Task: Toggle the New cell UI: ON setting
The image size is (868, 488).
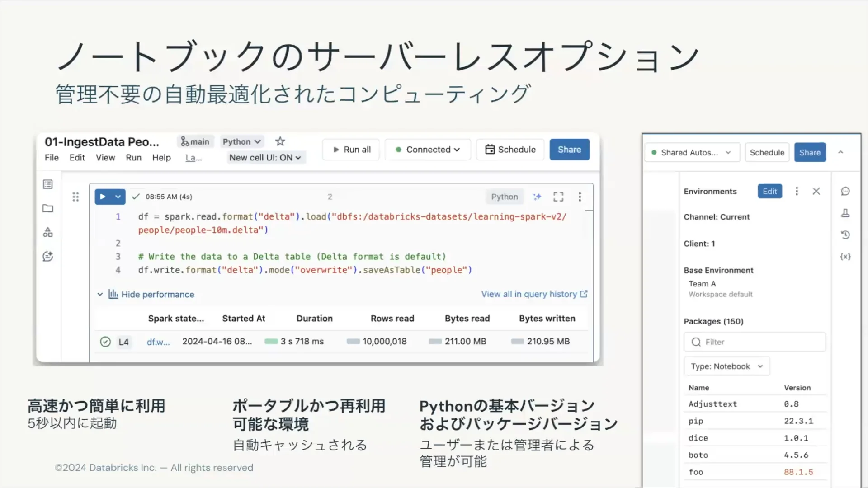Action: [265, 157]
